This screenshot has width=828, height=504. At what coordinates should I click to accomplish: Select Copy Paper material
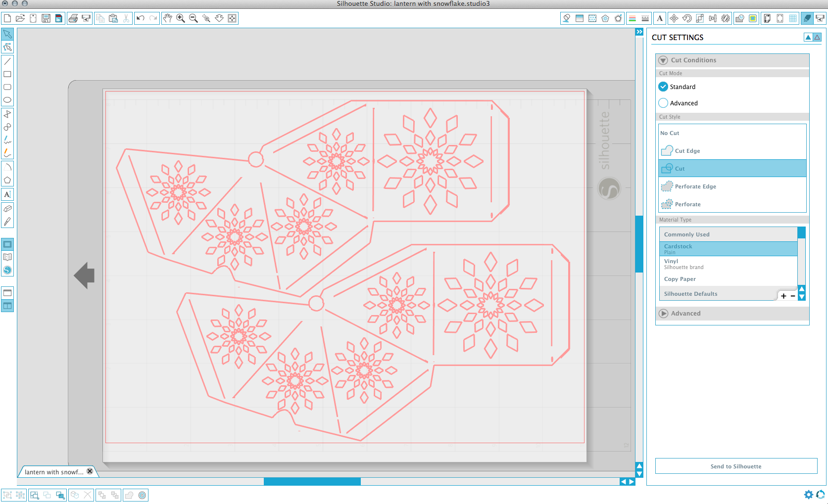click(728, 279)
